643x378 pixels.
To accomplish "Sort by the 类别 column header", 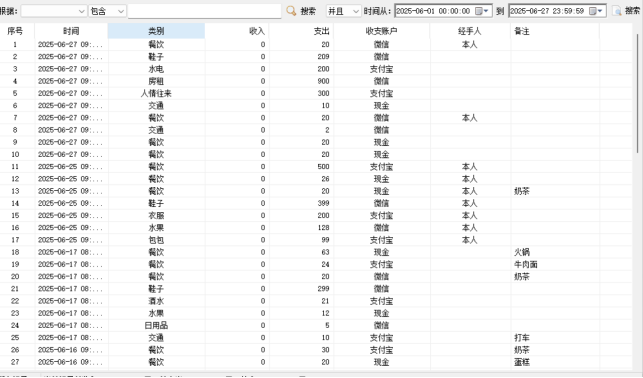I will point(156,31).
